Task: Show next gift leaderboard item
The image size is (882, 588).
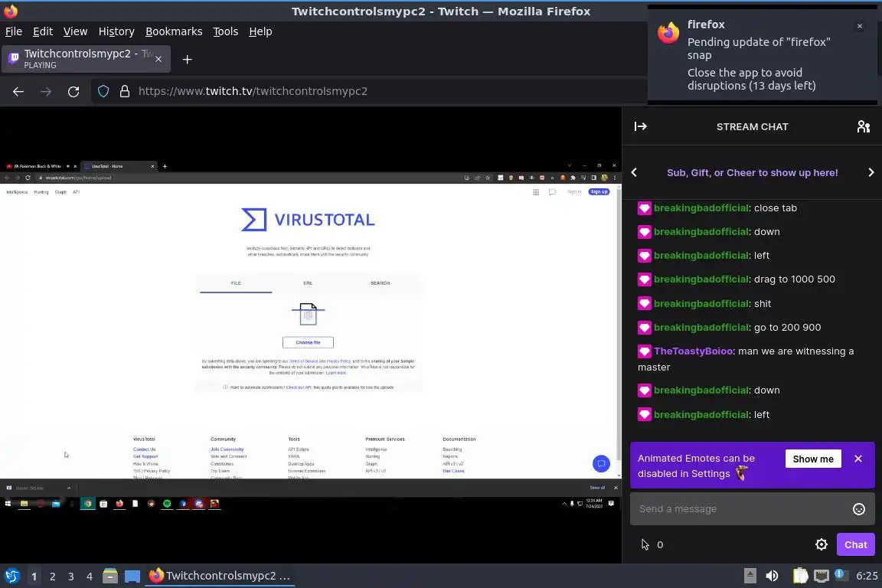Action: click(871, 173)
